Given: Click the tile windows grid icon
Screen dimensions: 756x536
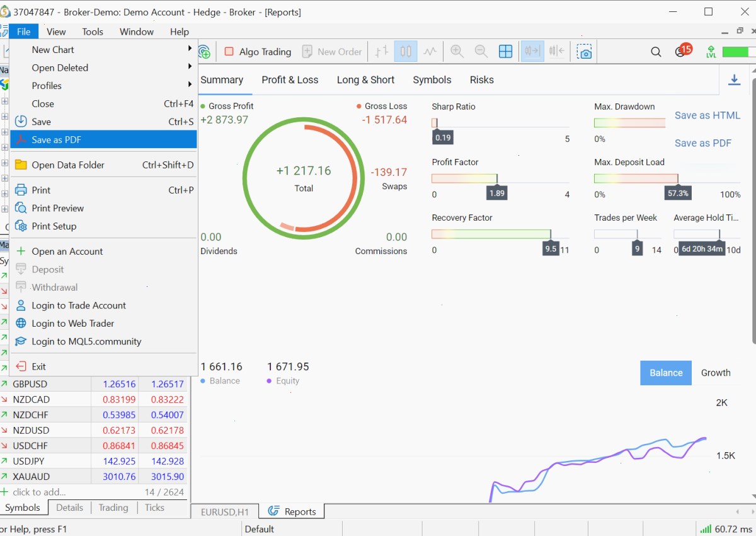Looking at the screenshot, I should pos(505,52).
